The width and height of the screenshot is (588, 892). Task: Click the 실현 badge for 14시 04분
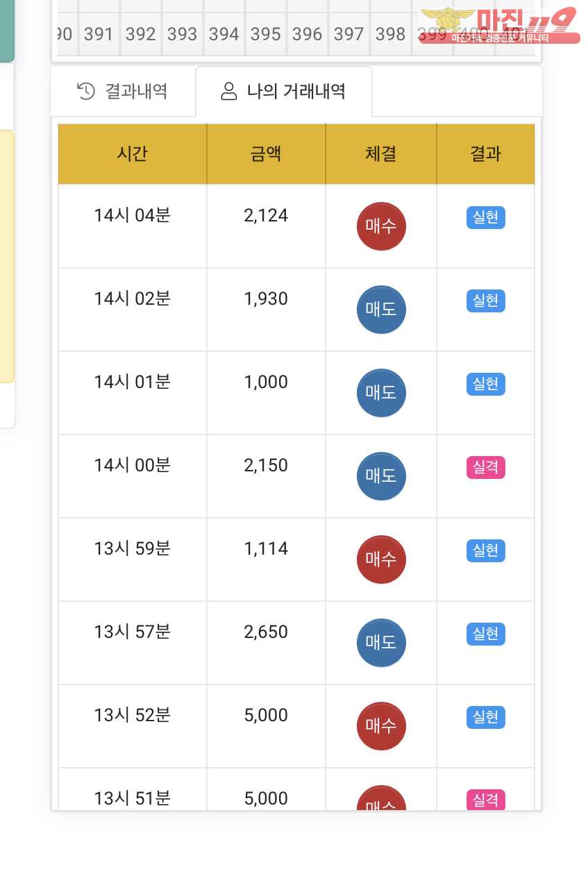[486, 217]
